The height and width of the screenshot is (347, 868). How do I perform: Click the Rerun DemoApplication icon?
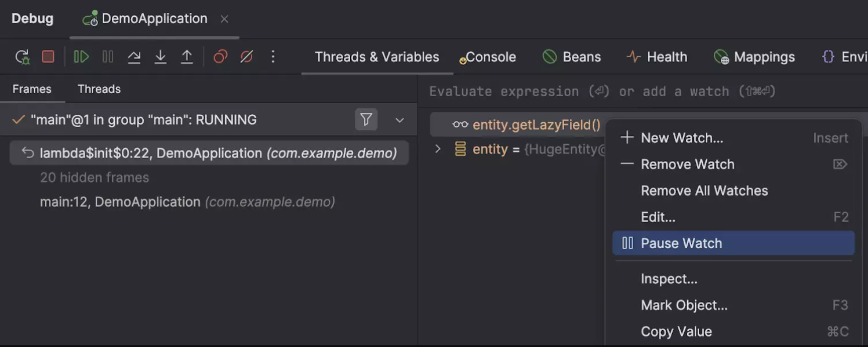22,57
